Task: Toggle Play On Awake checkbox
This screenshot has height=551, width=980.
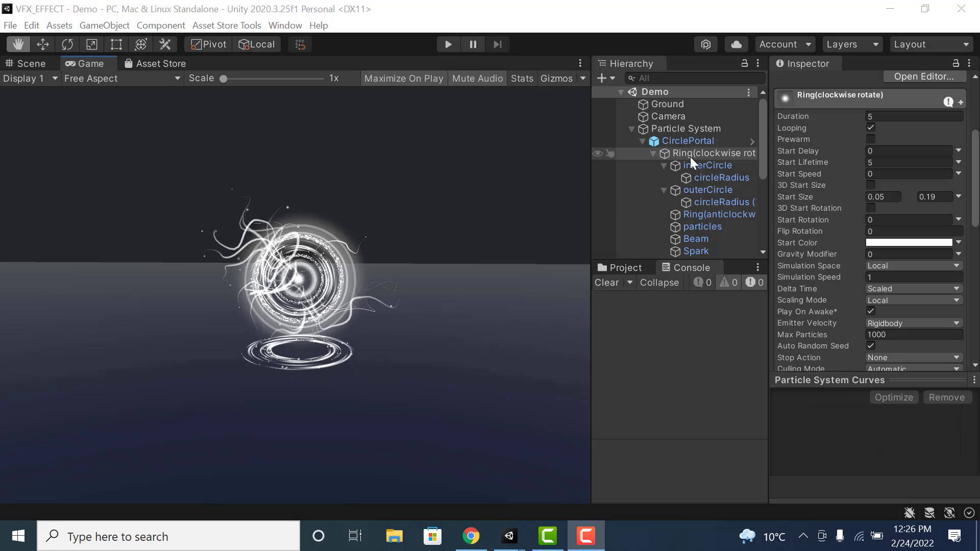Action: (x=871, y=311)
